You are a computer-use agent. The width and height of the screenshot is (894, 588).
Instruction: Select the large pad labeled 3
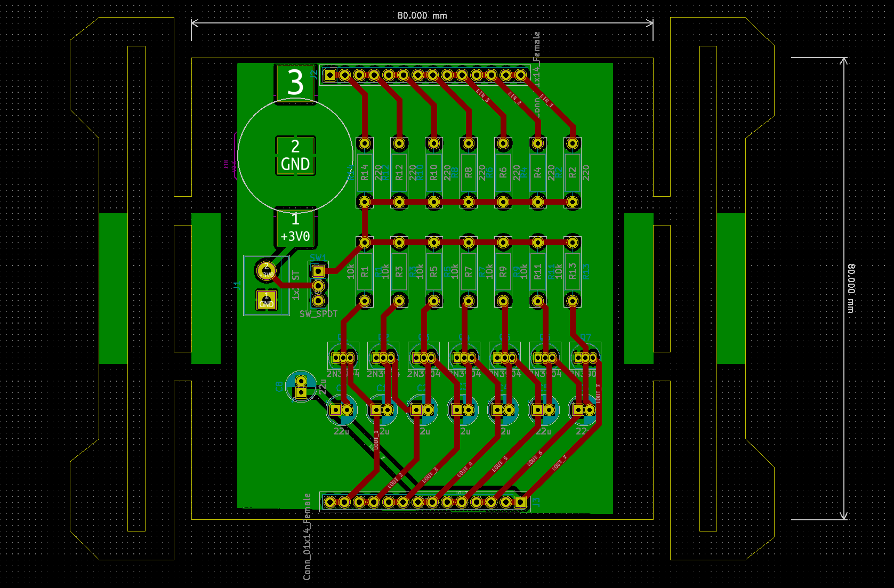pos(296,83)
